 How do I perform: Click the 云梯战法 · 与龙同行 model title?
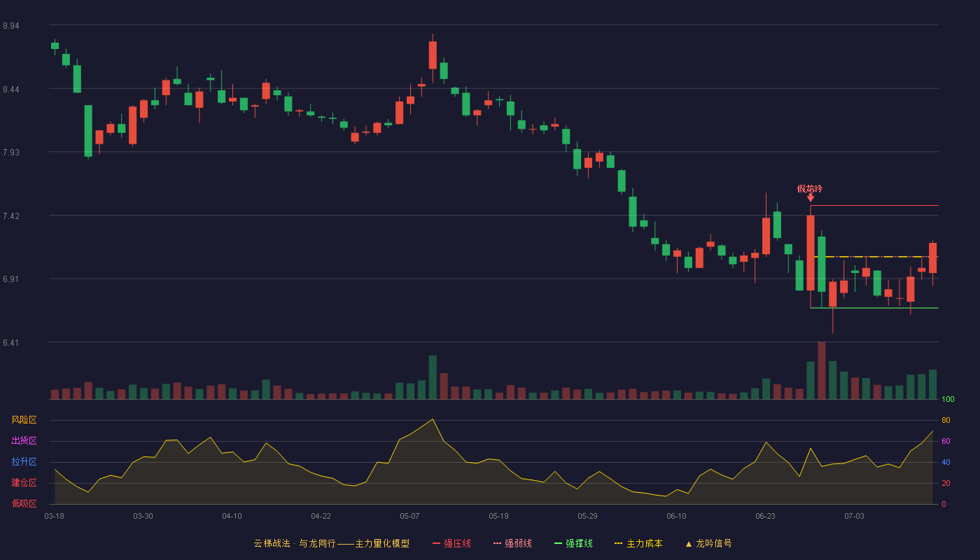pyautogui.click(x=331, y=543)
